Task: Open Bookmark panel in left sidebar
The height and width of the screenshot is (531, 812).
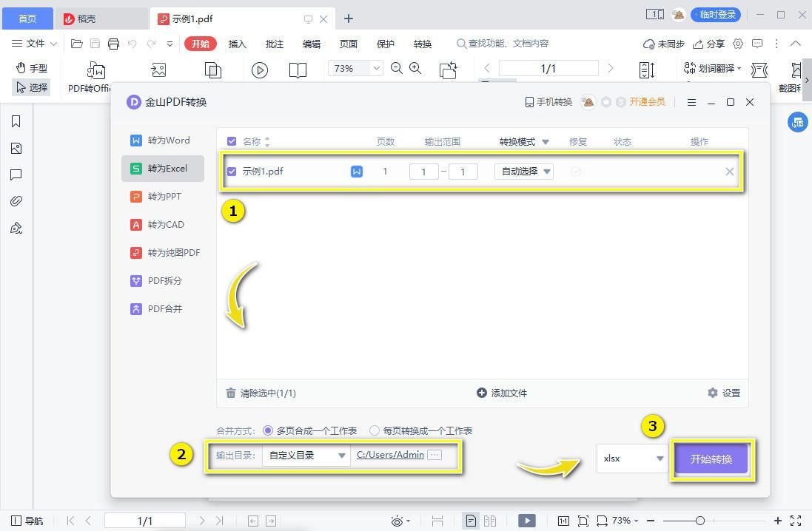Action: [16, 121]
